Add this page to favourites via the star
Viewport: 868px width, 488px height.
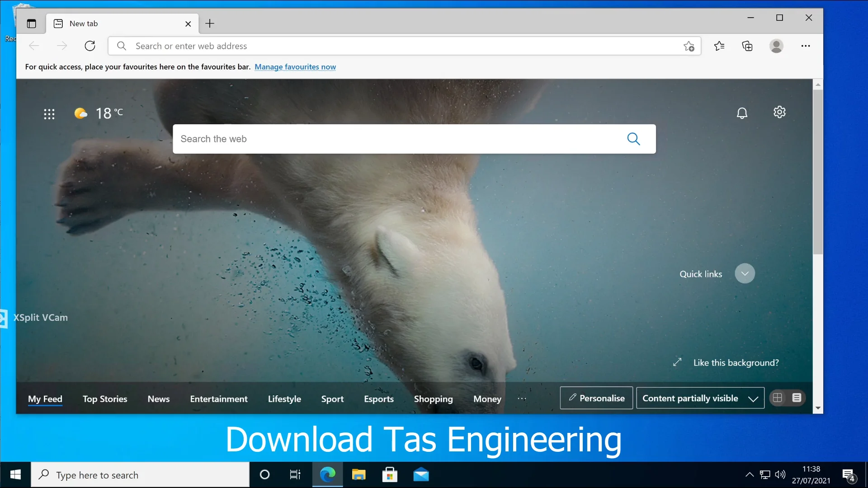[689, 46]
